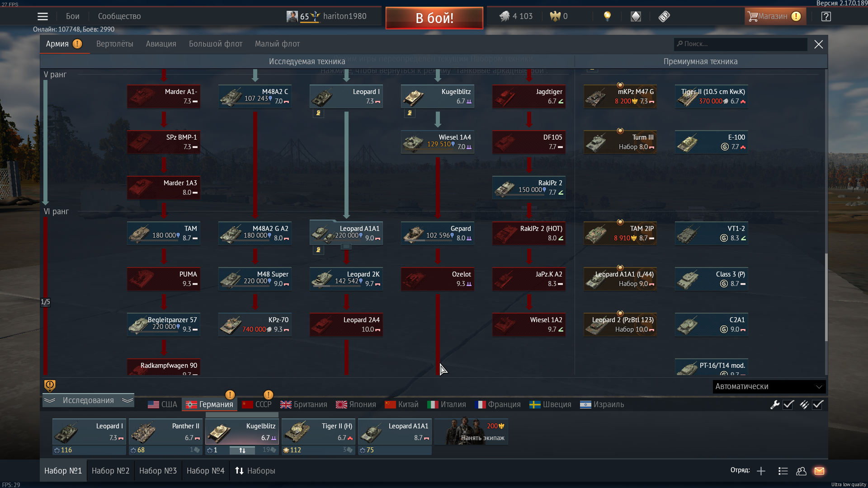Screen dimensions: 868x488
Task: Click the badge icon under Leopard I
Action: pyautogui.click(x=318, y=113)
